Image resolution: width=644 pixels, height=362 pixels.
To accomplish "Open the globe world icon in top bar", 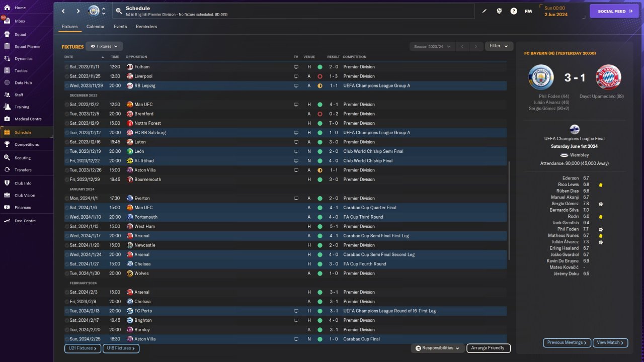I will click(499, 11).
